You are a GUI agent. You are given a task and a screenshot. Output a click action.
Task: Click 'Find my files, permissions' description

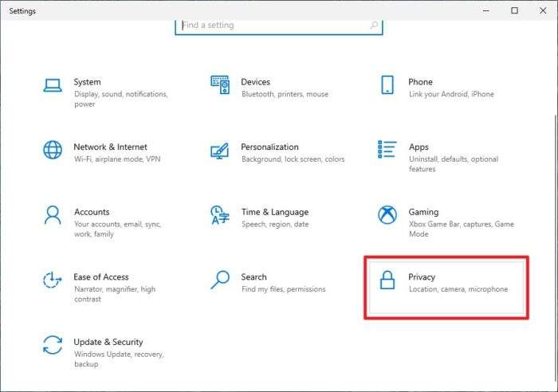click(x=283, y=289)
